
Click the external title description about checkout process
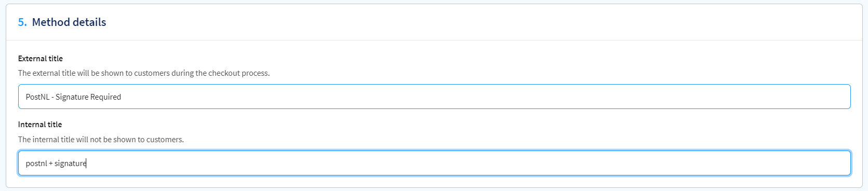coord(144,73)
